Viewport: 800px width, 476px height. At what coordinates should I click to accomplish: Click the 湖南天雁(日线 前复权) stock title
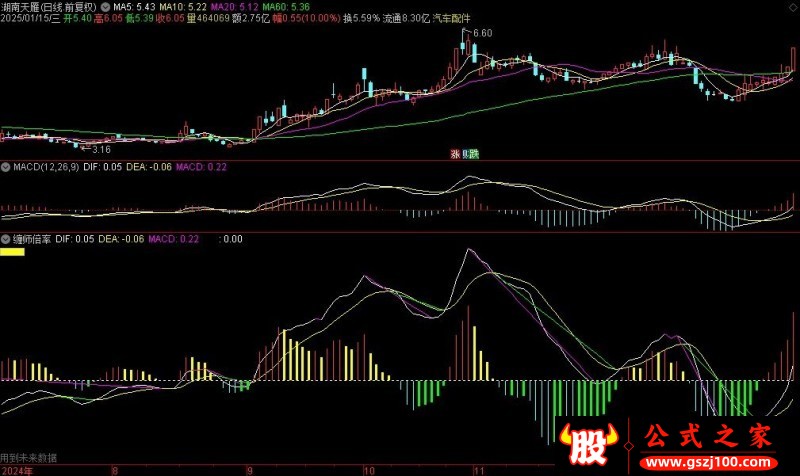tap(48, 7)
